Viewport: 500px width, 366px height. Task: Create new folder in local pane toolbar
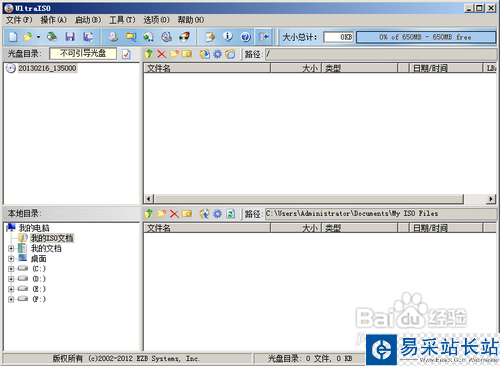point(161,213)
